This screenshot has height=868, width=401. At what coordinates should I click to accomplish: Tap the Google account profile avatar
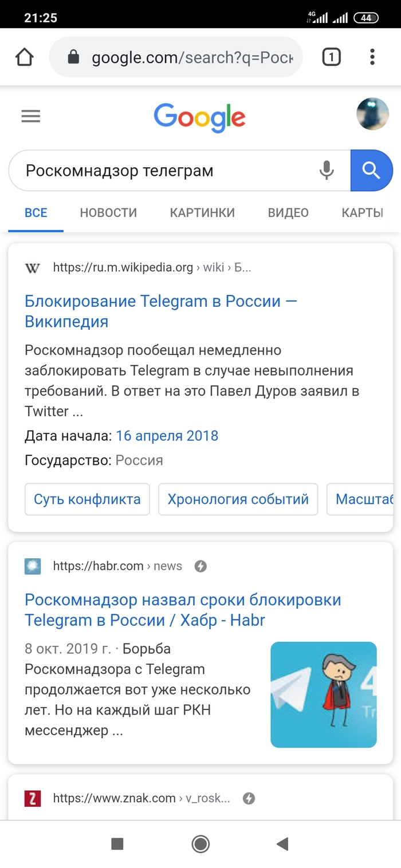coord(372,114)
